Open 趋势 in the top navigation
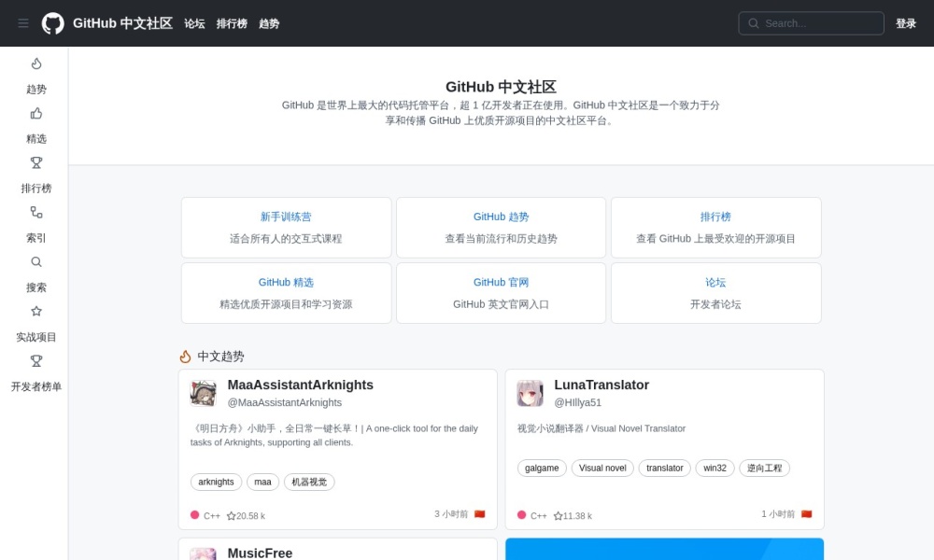The height and width of the screenshot is (560, 934). [269, 24]
